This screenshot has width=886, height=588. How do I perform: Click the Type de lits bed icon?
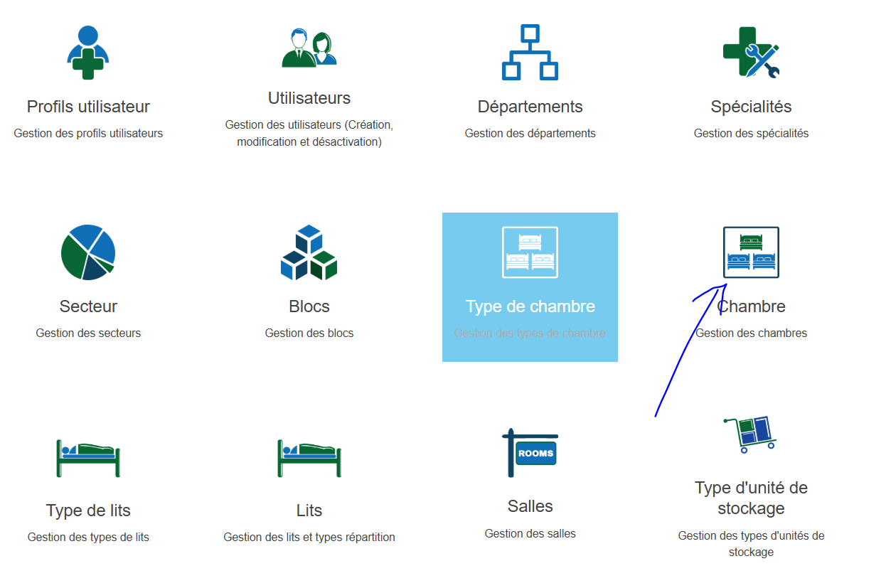coord(88,458)
